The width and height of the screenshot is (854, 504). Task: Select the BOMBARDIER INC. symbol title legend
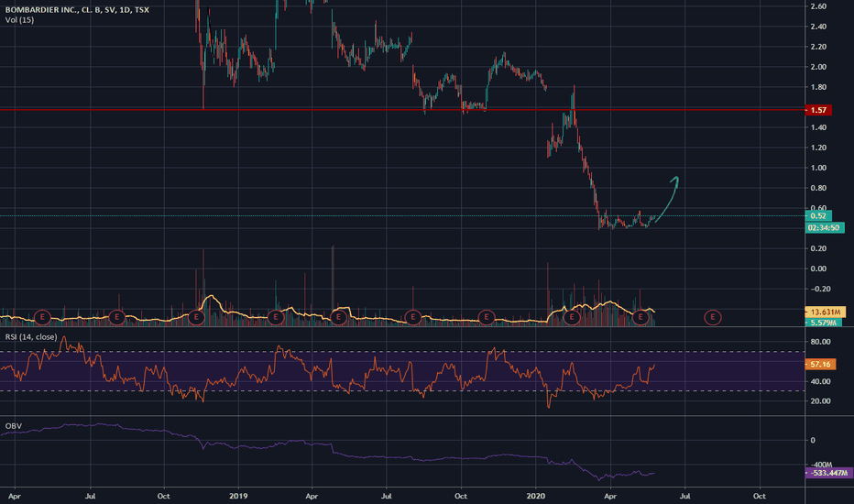[x=77, y=10]
